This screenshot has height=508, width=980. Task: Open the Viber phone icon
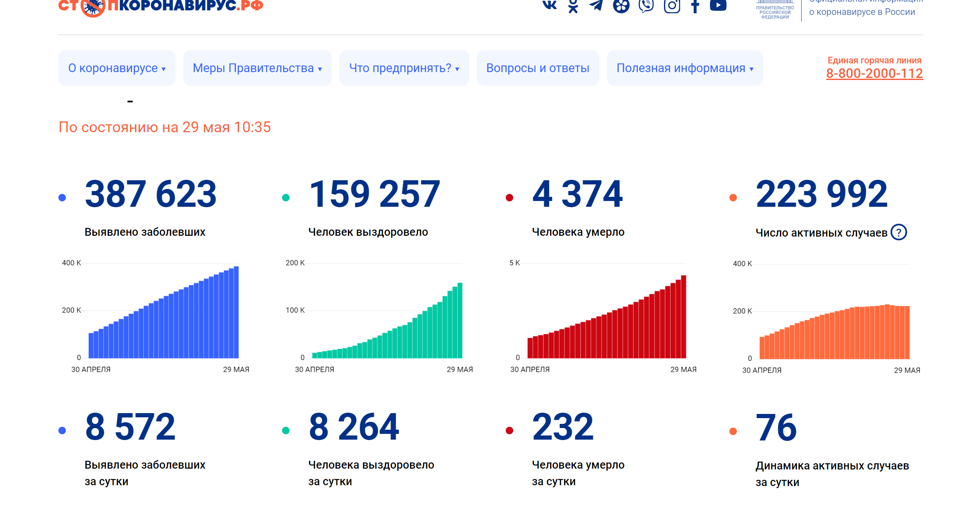tap(646, 6)
